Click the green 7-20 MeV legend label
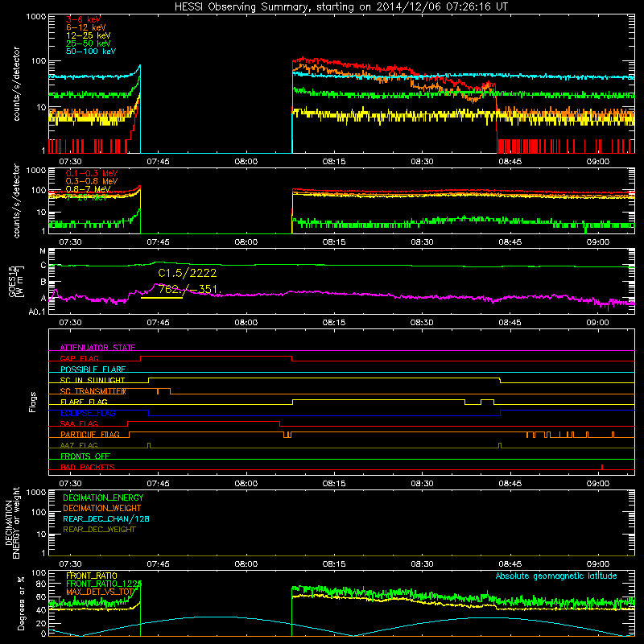This screenshot has width=644, height=644. pyautogui.click(x=86, y=197)
